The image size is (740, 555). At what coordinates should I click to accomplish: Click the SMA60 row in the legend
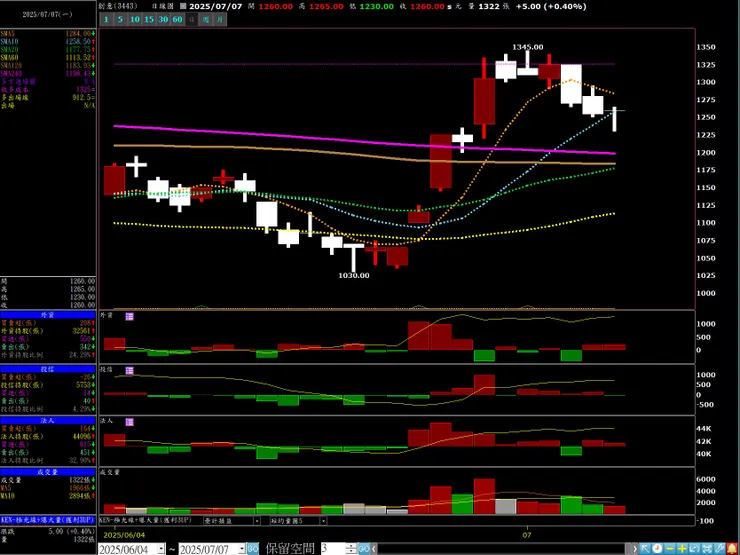tap(48, 58)
